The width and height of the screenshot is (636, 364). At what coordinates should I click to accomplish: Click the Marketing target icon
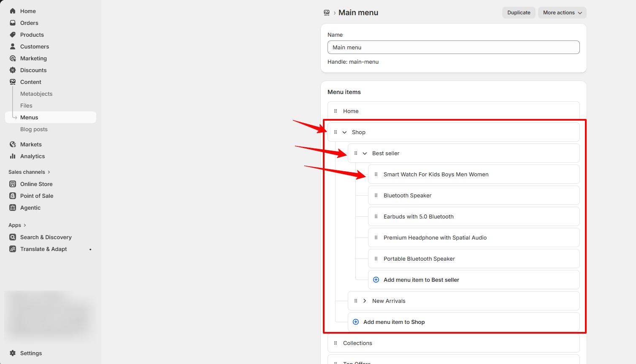[x=13, y=58]
